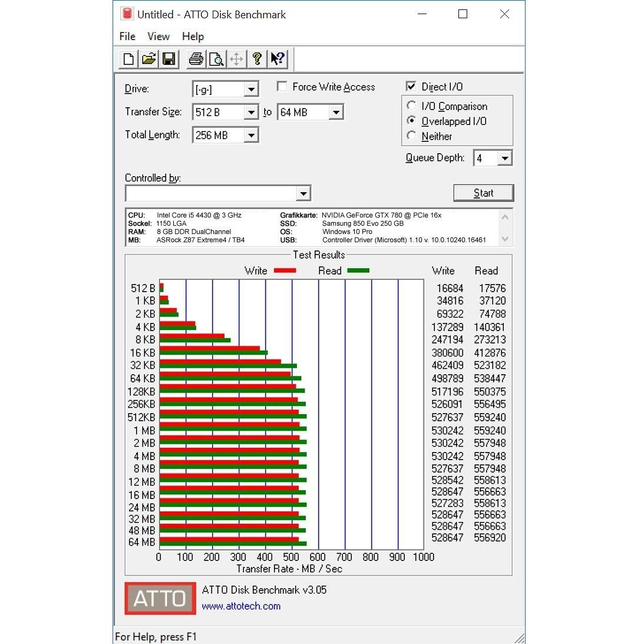The height and width of the screenshot is (644, 644).
Task: Uncheck the Direct I/O checkbox
Action: (x=411, y=86)
